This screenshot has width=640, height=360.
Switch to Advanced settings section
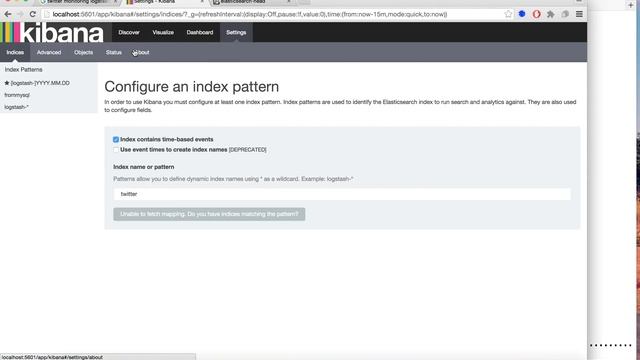[49, 52]
